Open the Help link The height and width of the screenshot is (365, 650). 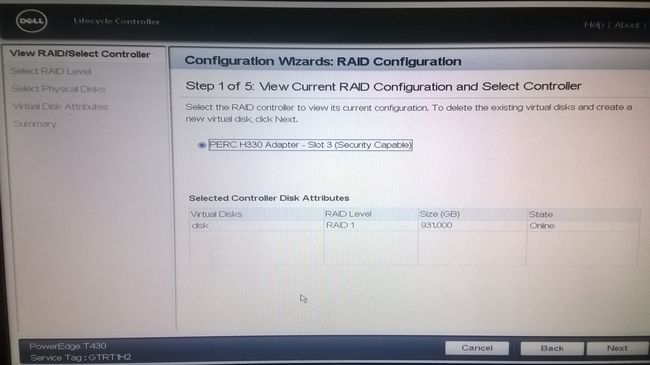coord(594,25)
